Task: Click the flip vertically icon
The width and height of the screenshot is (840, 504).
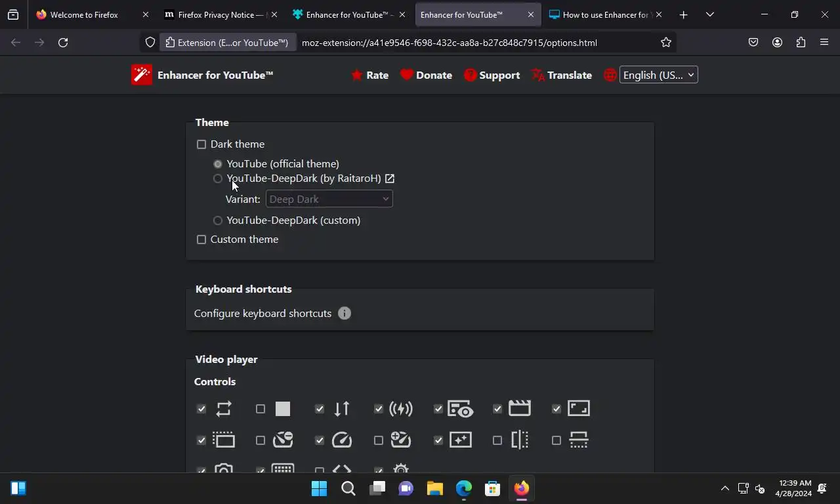Action: pyautogui.click(x=578, y=440)
